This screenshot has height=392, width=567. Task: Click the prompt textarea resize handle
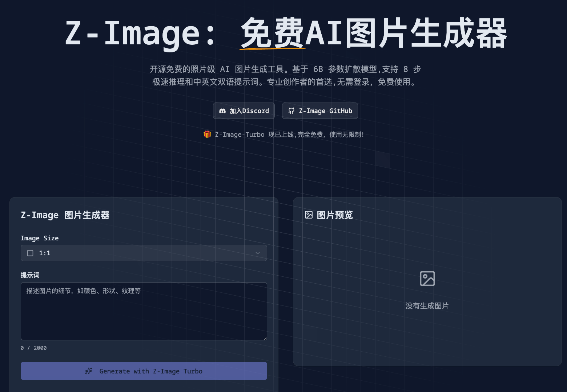coord(265,338)
